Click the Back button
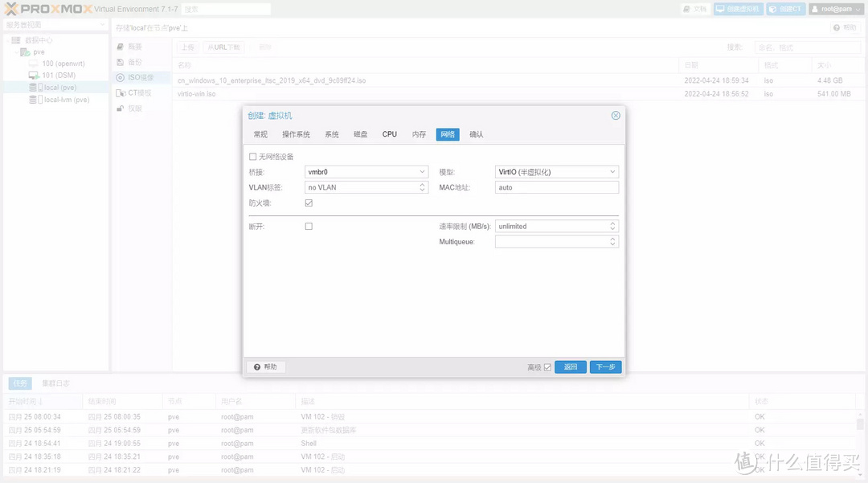 point(570,366)
